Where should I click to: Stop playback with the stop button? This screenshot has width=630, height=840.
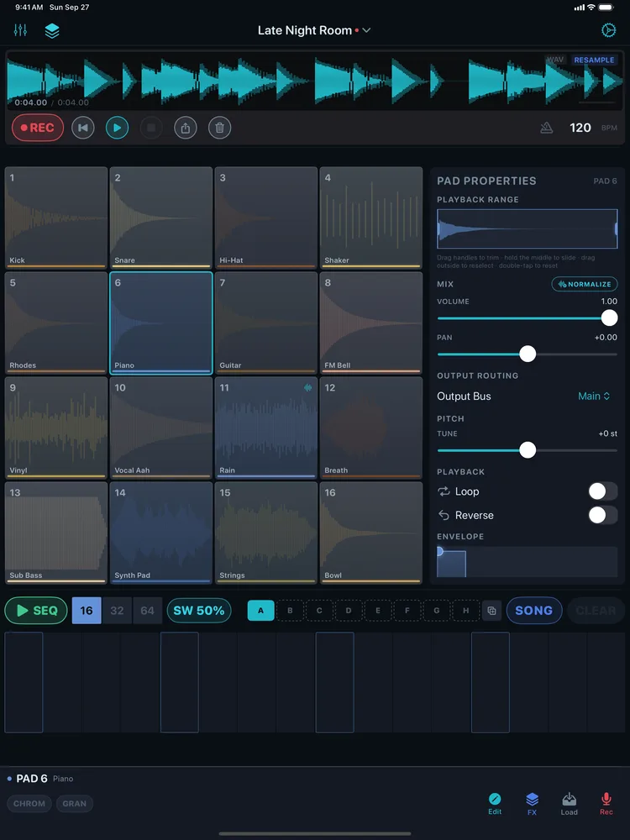click(x=151, y=128)
